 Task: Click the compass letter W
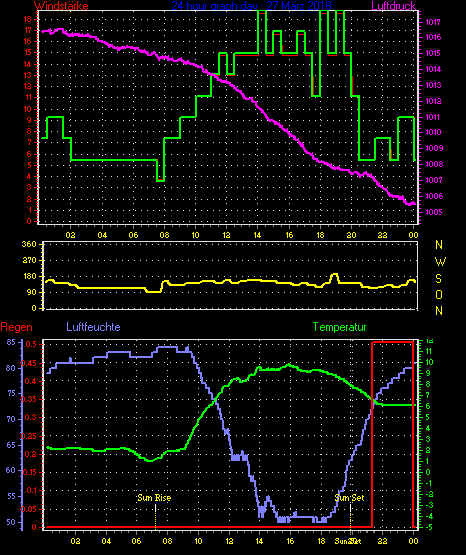click(440, 262)
